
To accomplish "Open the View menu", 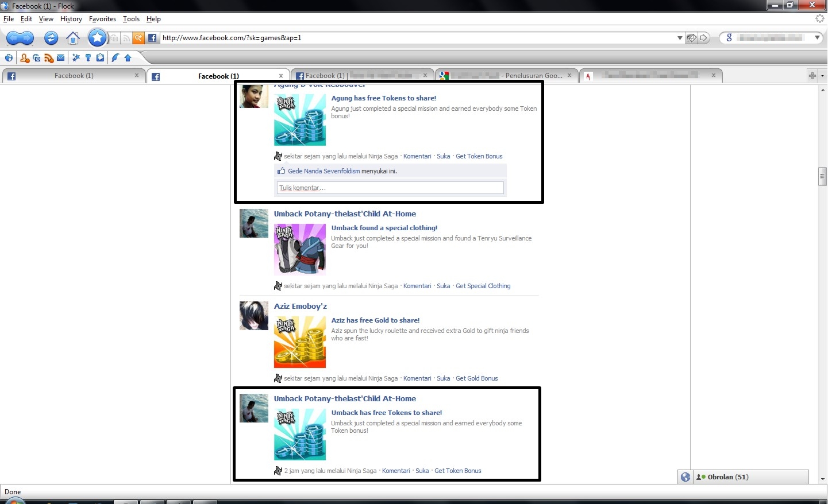I will [x=46, y=19].
